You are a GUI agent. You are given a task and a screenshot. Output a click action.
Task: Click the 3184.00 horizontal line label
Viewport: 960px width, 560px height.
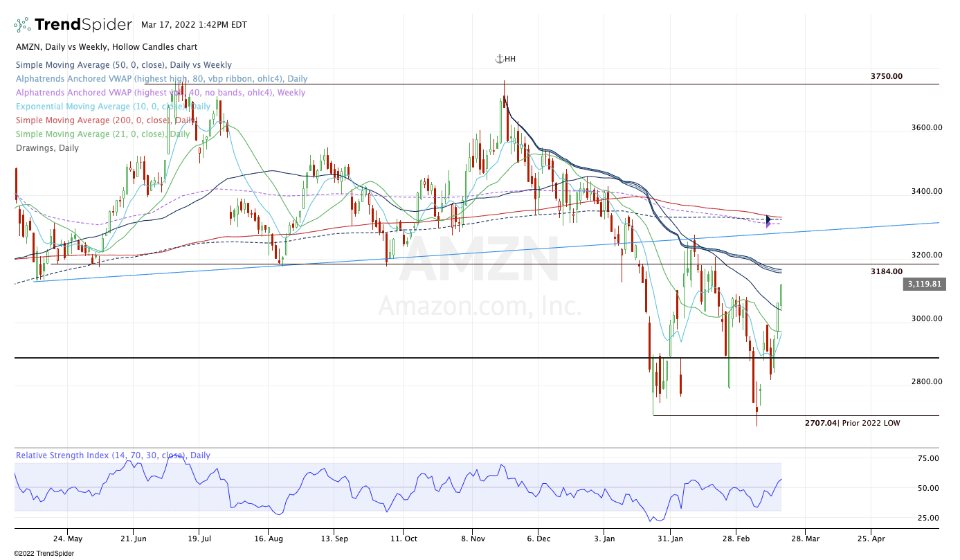click(x=887, y=271)
